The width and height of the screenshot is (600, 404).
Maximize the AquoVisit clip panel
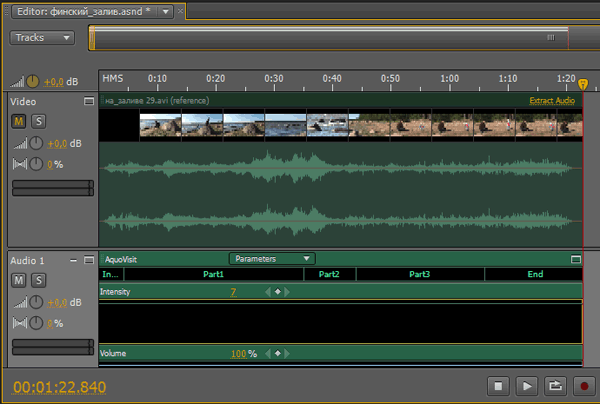pos(576,259)
